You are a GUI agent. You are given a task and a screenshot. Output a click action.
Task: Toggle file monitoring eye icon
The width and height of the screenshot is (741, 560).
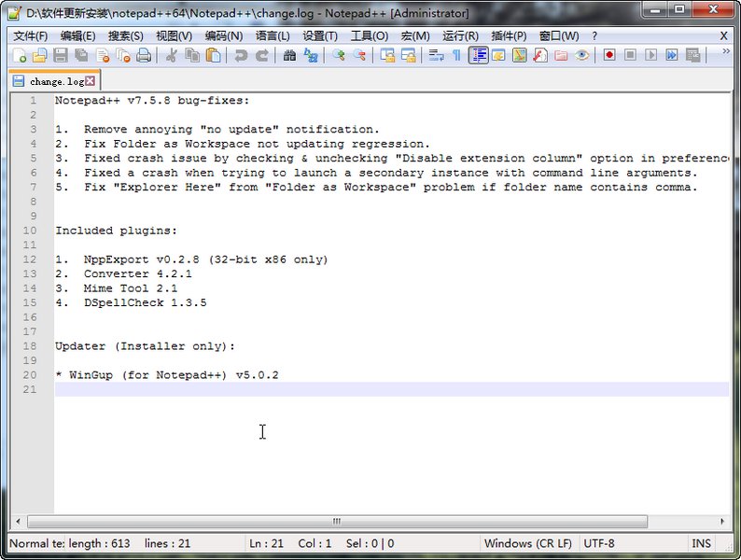coord(581,55)
